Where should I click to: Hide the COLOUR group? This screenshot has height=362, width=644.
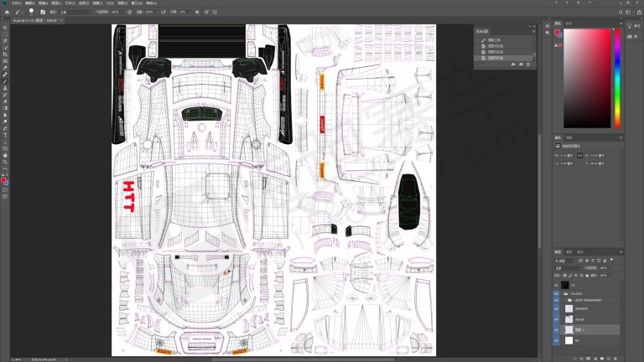[x=556, y=294]
